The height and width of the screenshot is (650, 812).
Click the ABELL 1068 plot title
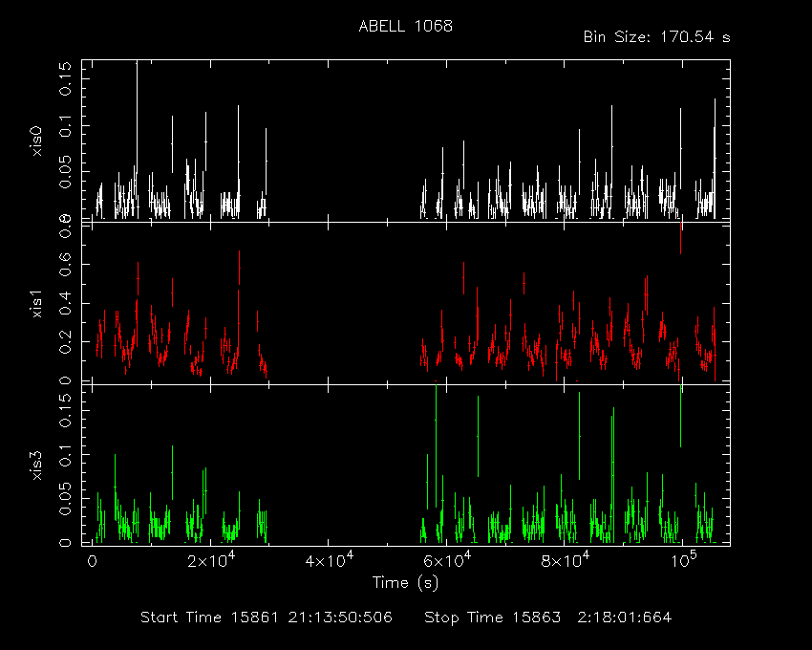tap(405, 27)
